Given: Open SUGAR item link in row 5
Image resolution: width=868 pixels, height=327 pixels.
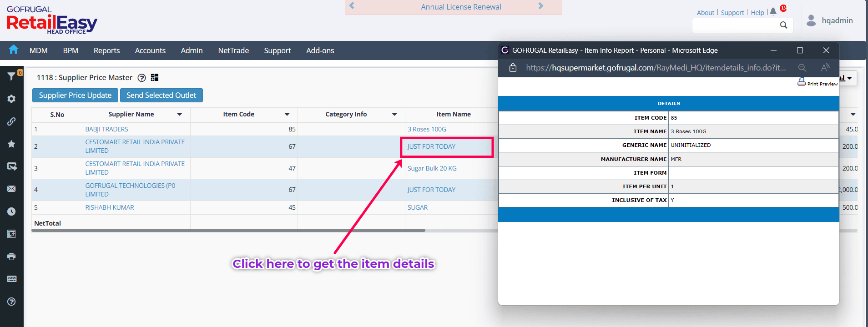Looking at the screenshot, I should pos(418,207).
